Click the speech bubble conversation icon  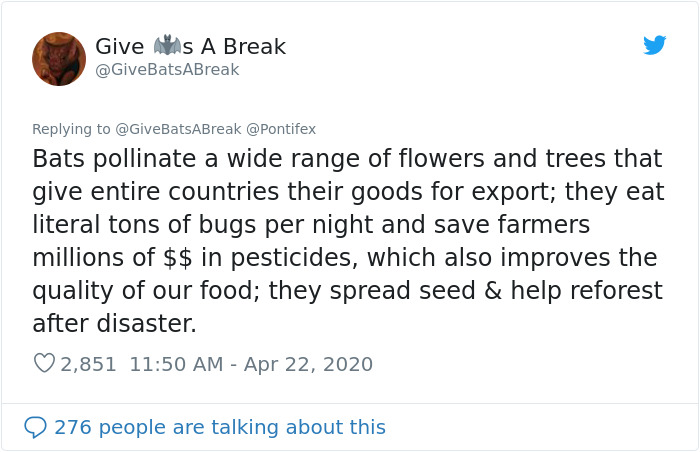35,427
